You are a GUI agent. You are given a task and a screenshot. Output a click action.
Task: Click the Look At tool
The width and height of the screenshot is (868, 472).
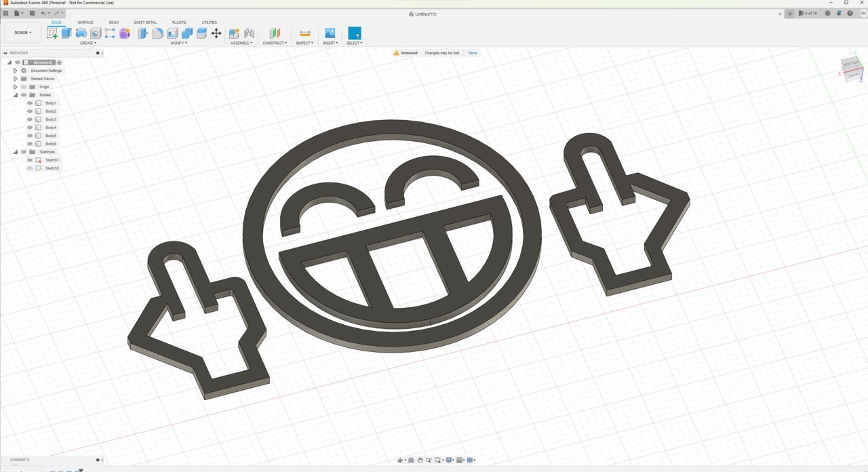pyautogui.click(x=412, y=460)
